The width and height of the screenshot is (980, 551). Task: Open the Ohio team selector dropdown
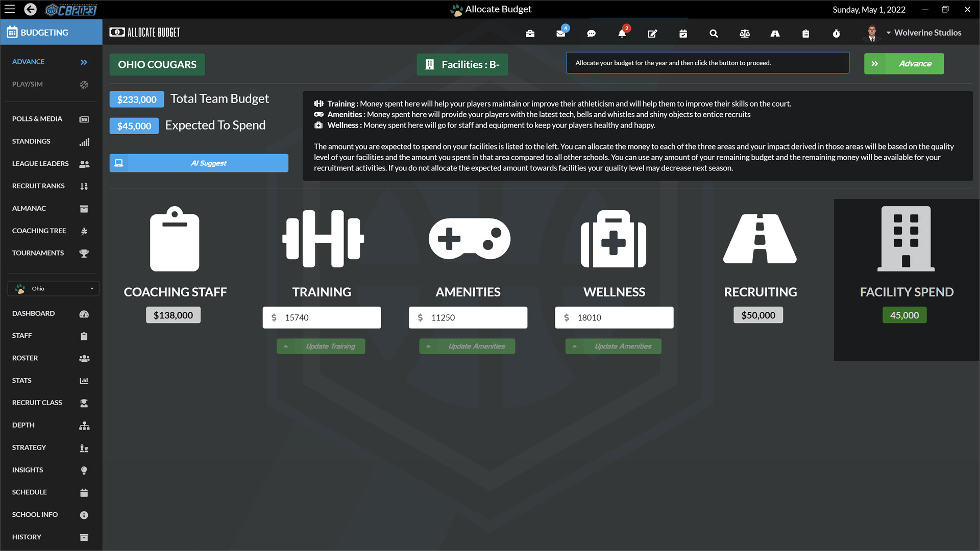(53, 288)
